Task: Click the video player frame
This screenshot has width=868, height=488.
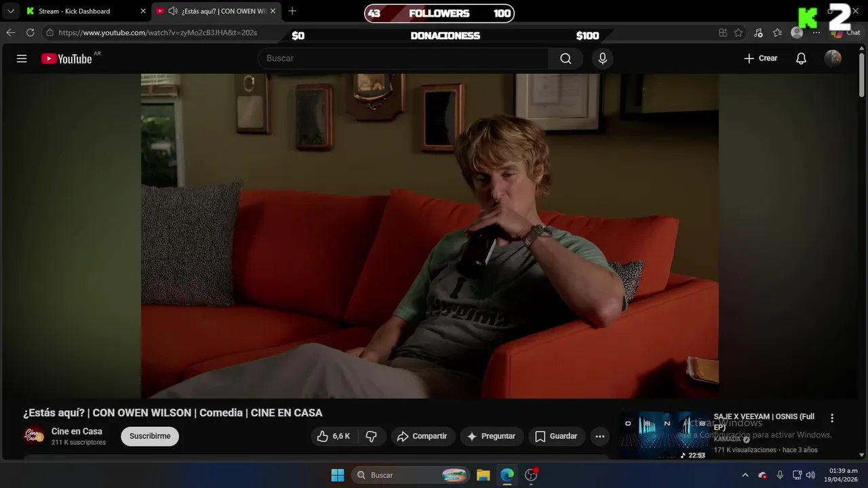Action: pyautogui.click(x=430, y=236)
